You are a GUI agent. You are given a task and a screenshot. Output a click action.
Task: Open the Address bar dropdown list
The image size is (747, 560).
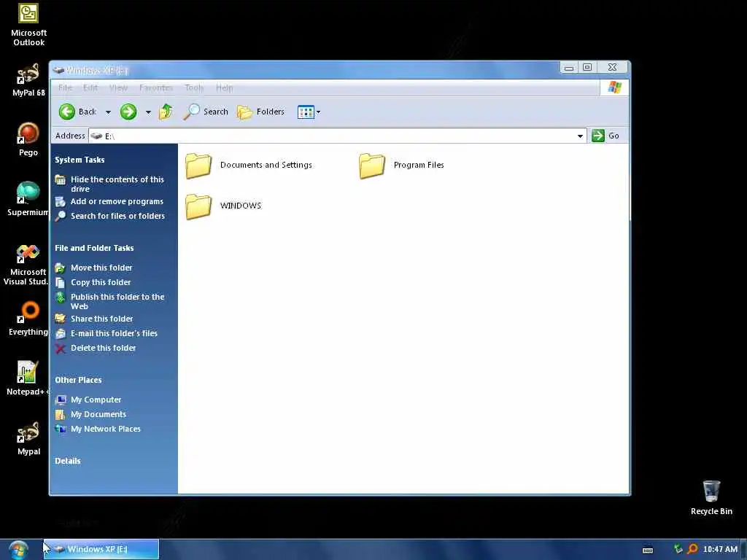580,136
